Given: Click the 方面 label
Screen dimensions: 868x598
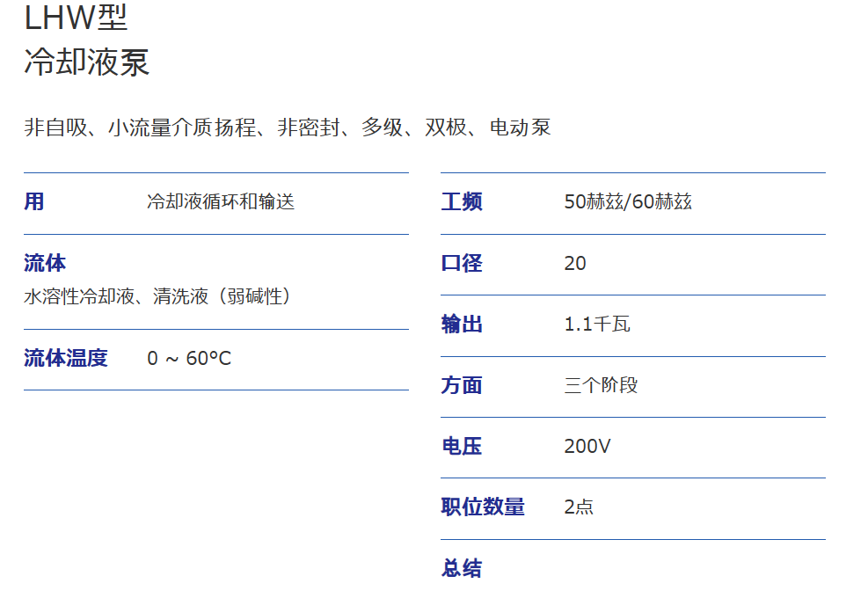Looking at the screenshot, I should click(462, 385).
